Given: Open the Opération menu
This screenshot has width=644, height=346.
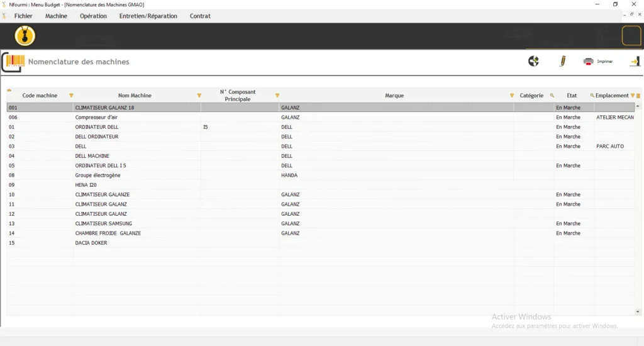Looking at the screenshot, I should pos(93,16).
